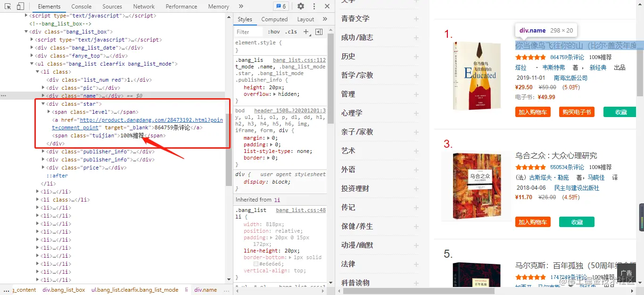Select ul.bang_list.clearfix breadcrumb item
Image resolution: width=644 pixels, height=295 pixels.
(135, 290)
